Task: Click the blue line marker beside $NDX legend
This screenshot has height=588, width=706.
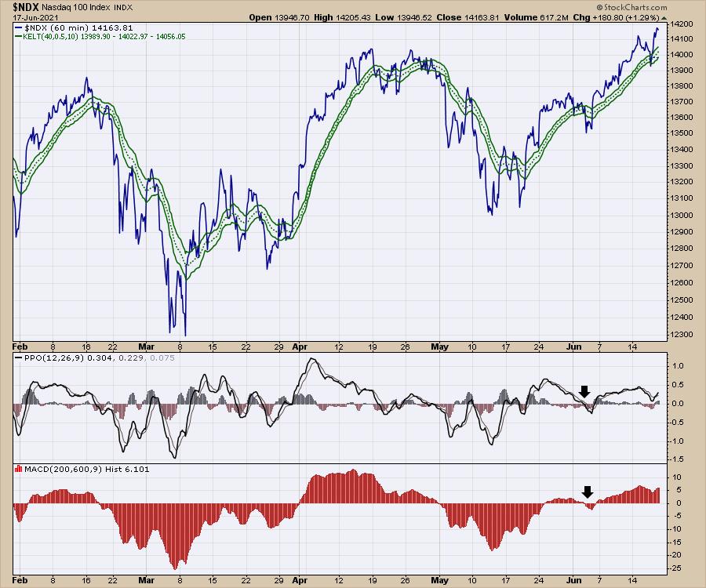Action: (19, 27)
